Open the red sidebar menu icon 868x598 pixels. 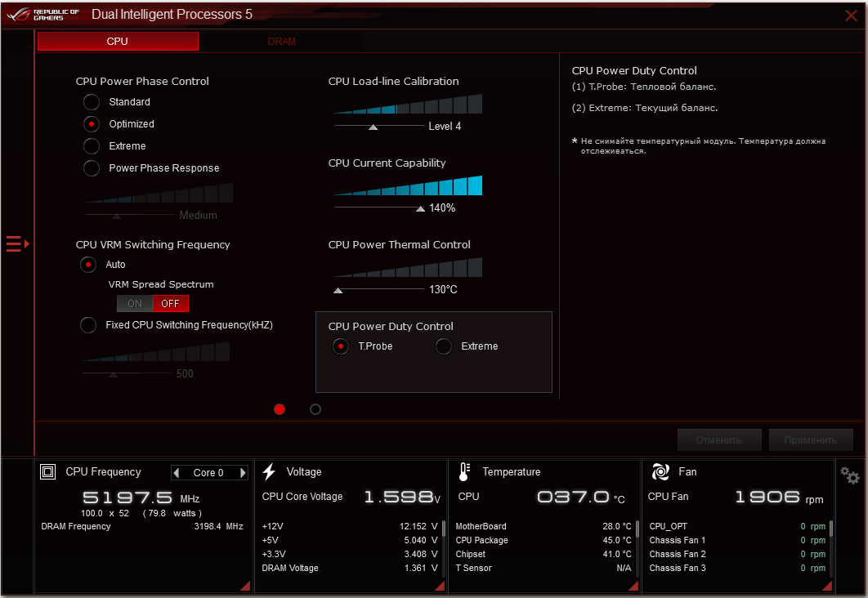(x=17, y=243)
